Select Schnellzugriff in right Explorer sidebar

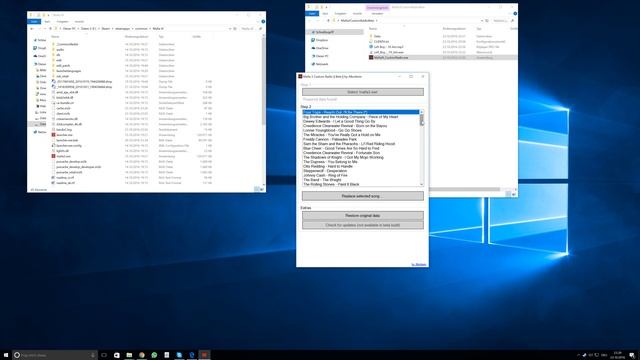[324, 32]
